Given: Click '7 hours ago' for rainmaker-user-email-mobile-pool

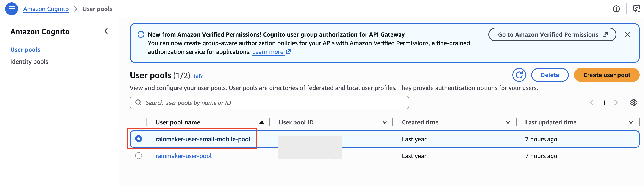Looking at the screenshot, I should click(x=541, y=139).
